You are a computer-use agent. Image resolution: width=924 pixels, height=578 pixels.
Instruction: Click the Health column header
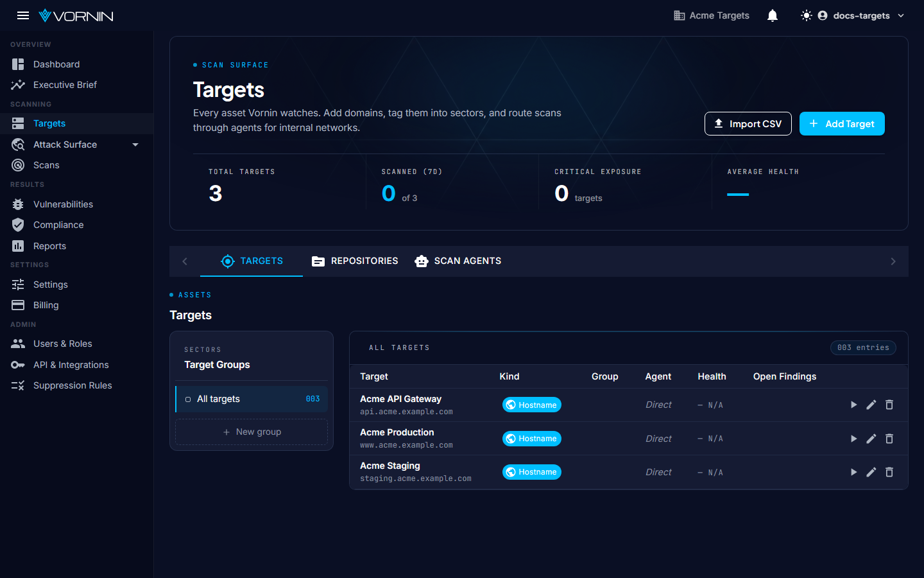pyautogui.click(x=712, y=376)
